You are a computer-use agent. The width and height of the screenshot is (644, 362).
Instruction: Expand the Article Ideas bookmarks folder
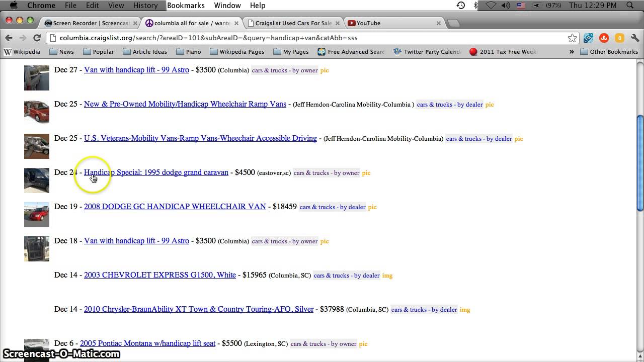[x=145, y=51]
